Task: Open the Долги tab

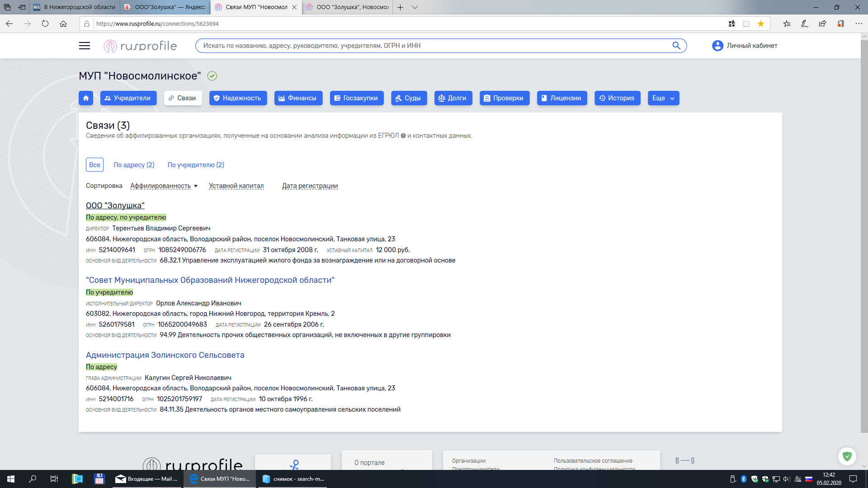Action: 453,98
